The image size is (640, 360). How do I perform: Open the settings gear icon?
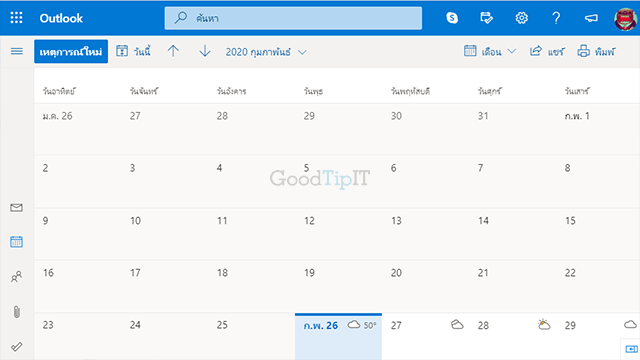(521, 18)
